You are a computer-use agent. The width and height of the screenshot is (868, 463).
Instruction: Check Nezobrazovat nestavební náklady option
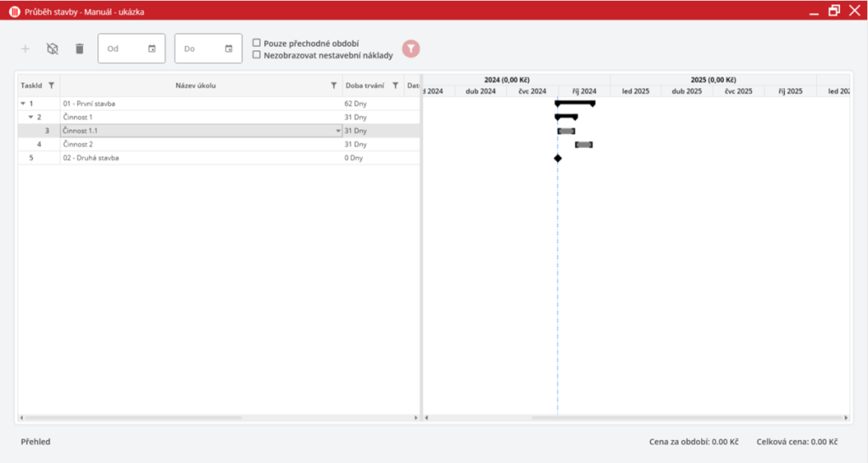coord(257,55)
